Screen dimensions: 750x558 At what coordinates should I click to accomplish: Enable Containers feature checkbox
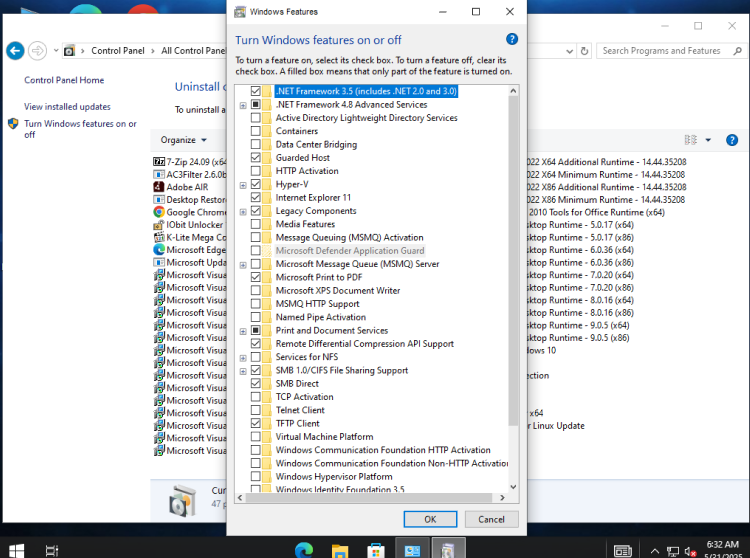tap(255, 131)
